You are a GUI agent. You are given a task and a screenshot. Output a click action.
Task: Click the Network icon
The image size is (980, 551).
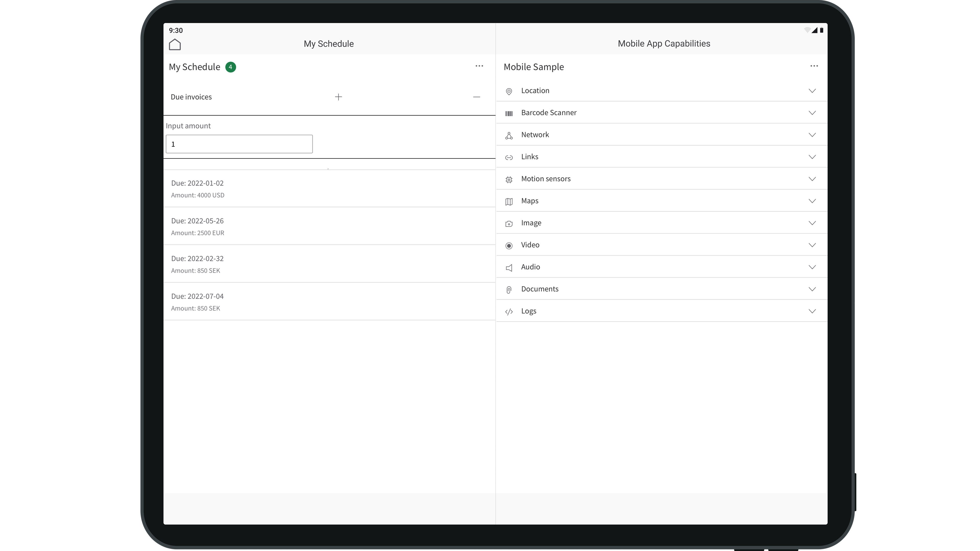[x=509, y=135]
